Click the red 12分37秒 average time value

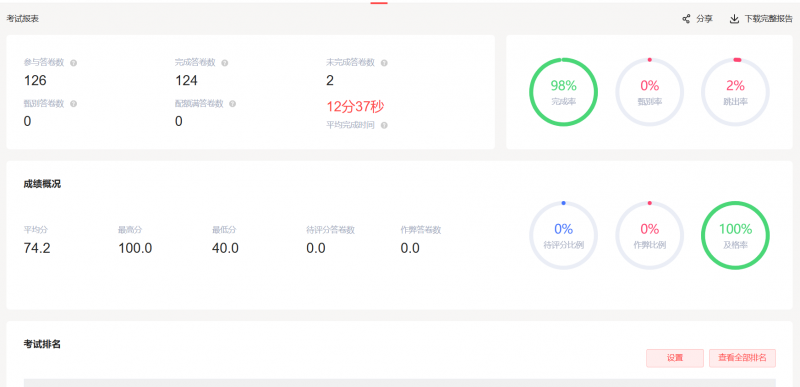355,107
